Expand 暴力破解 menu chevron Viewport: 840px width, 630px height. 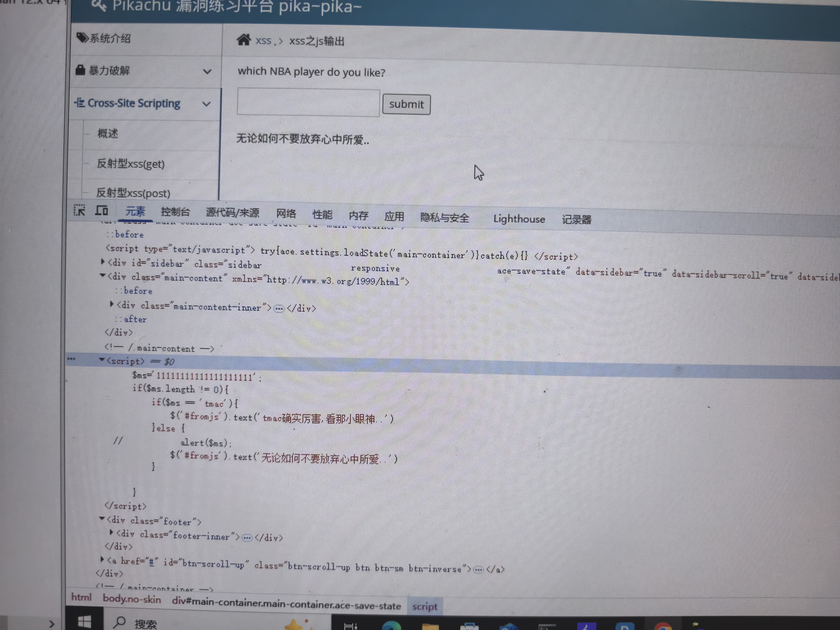[x=207, y=71]
